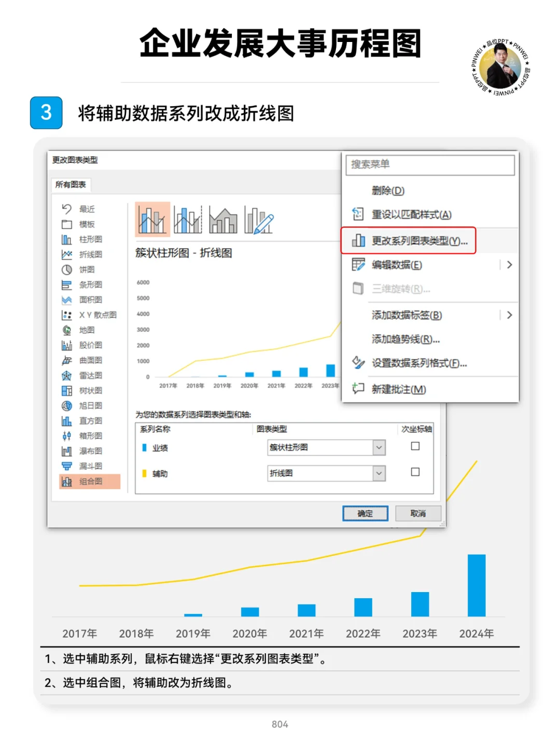The width and height of the screenshot is (560, 746).
Task: Click the 取消 button
Action: coord(418,513)
